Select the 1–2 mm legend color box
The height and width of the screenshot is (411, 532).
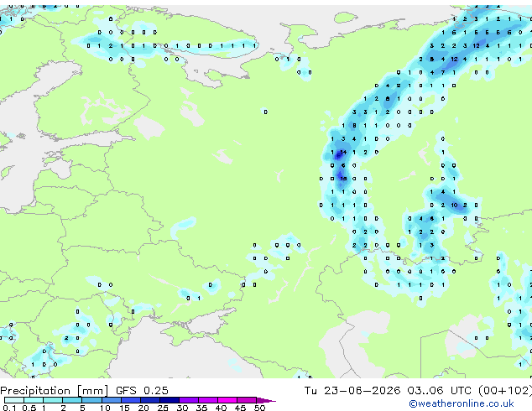[53, 400]
